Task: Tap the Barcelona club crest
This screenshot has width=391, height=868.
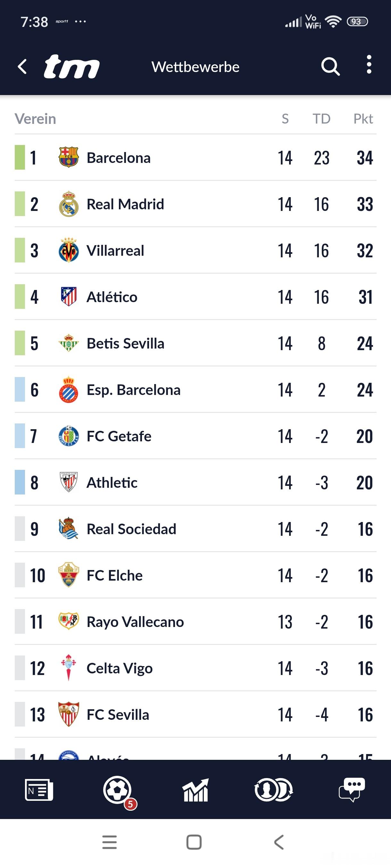Action: coord(69,157)
